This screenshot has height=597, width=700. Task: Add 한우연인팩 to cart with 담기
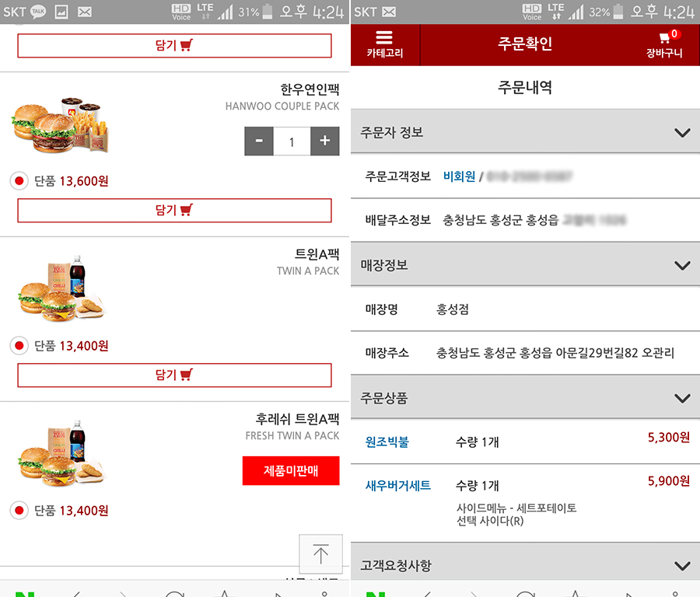tap(174, 210)
